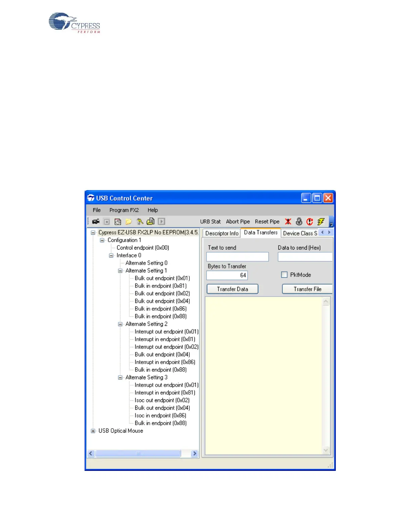Select Bulk in endpoint (0x81)
The height and width of the screenshot is (532, 411).
pos(161,286)
